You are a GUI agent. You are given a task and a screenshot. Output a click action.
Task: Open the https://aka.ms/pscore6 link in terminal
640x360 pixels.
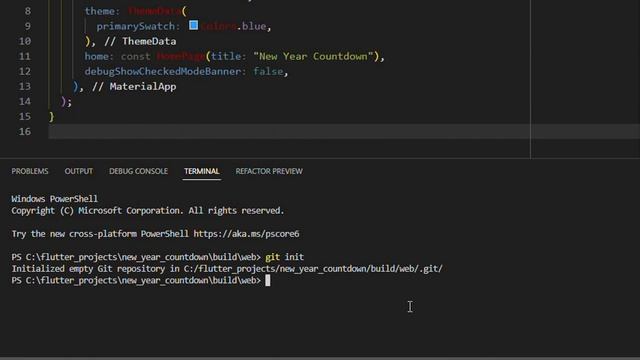(x=246, y=234)
